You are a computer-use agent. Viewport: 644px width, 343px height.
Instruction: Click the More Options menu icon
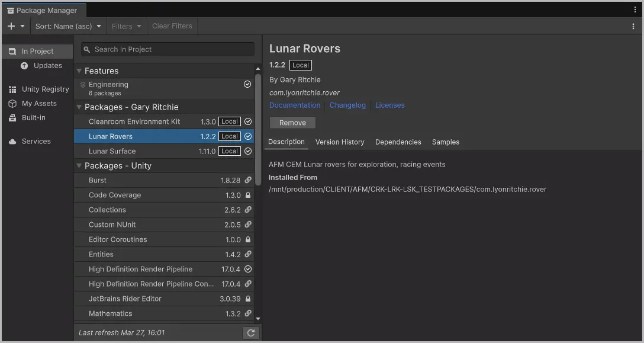point(635,25)
